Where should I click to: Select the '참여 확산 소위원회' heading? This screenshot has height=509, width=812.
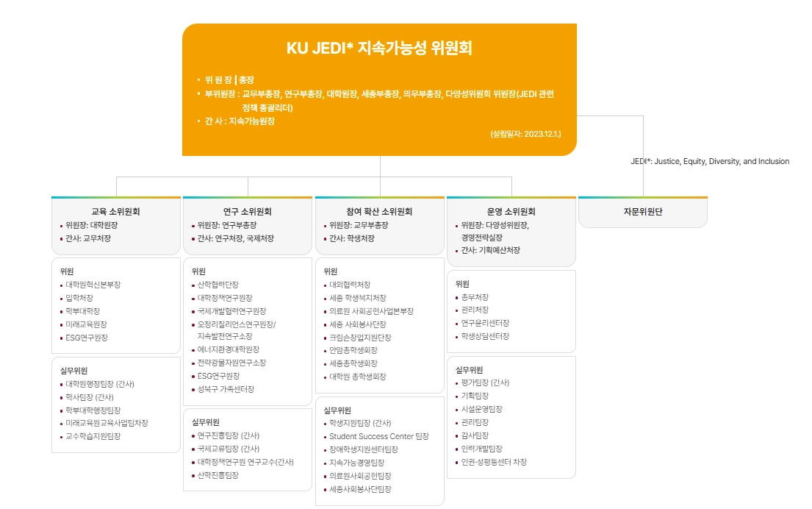click(379, 212)
